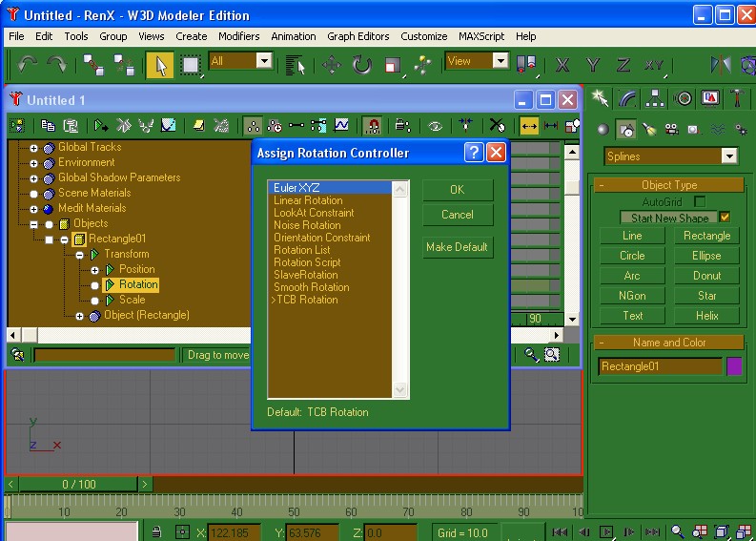Click the Make Default button
The image size is (756, 541).
pos(458,247)
